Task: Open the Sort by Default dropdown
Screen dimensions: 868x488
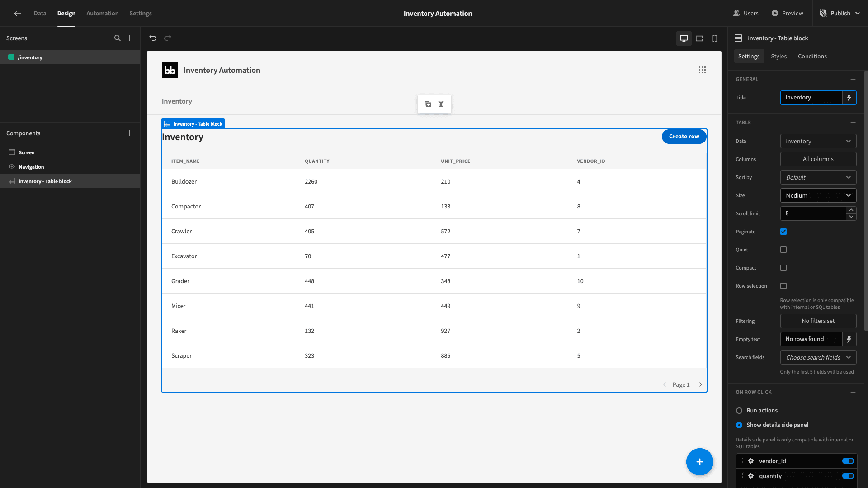Action: [818, 177]
